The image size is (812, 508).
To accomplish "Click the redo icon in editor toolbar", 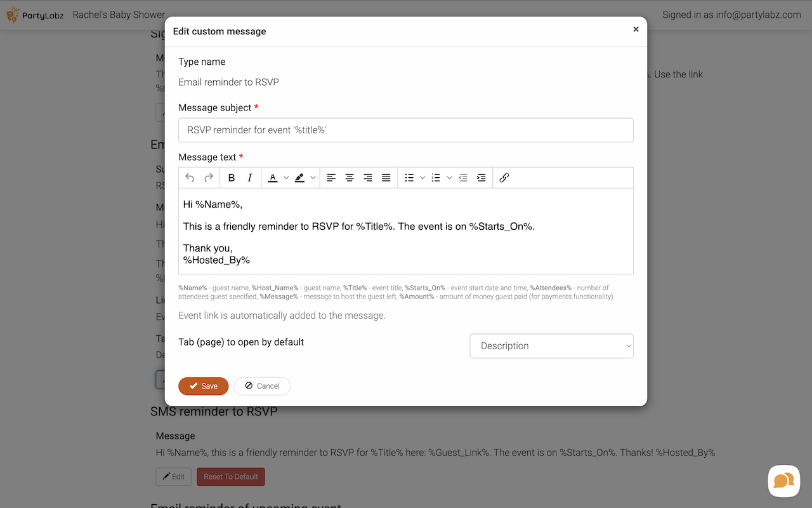I will 208,178.
